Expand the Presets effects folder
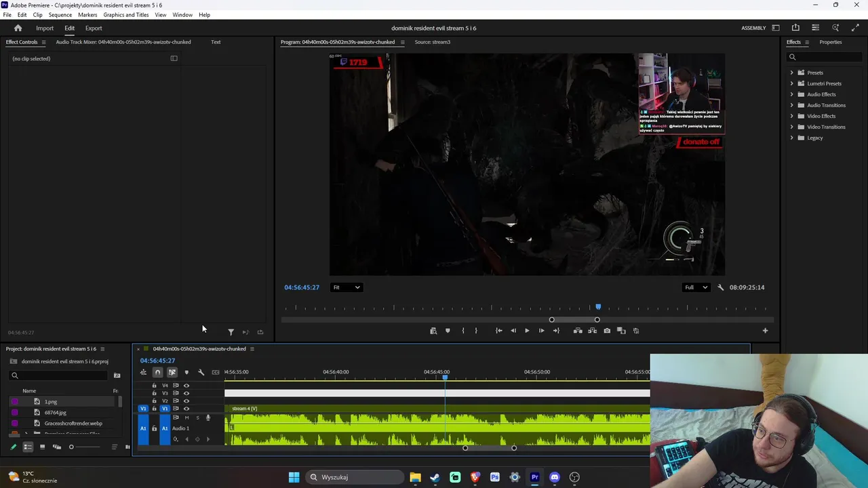Image resolution: width=868 pixels, height=488 pixels. 791,73
